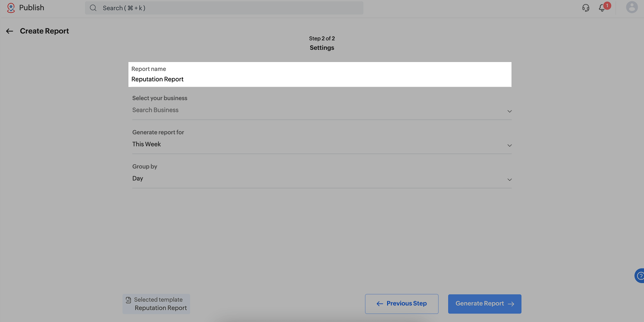Click the Generate Report button

(485, 304)
